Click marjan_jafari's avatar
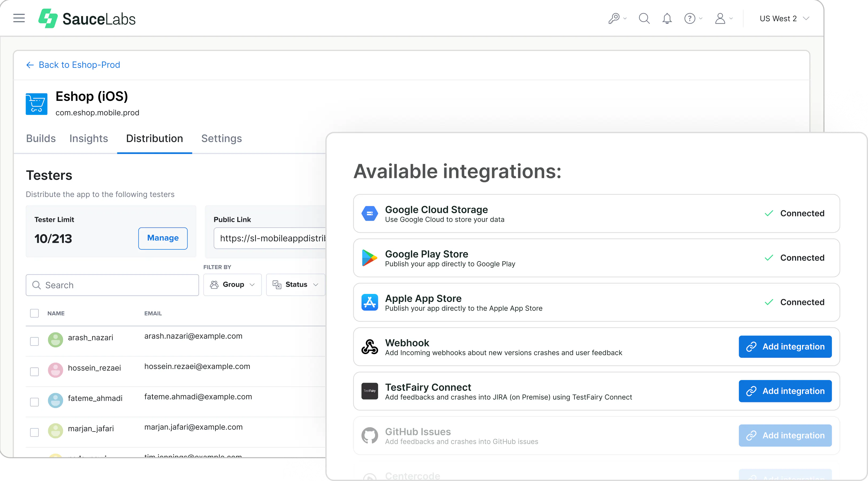The width and height of the screenshot is (868, 481). click(56, 431)
